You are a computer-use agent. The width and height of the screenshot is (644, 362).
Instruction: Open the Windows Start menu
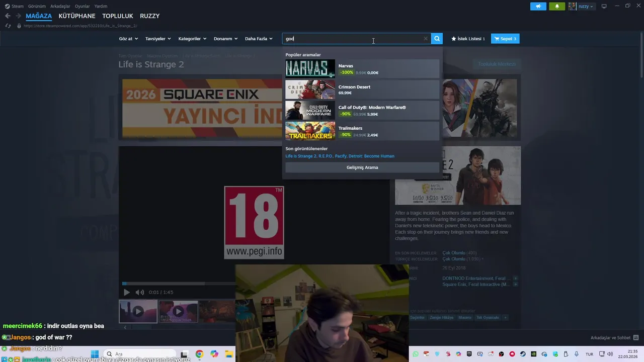(95, 354)
